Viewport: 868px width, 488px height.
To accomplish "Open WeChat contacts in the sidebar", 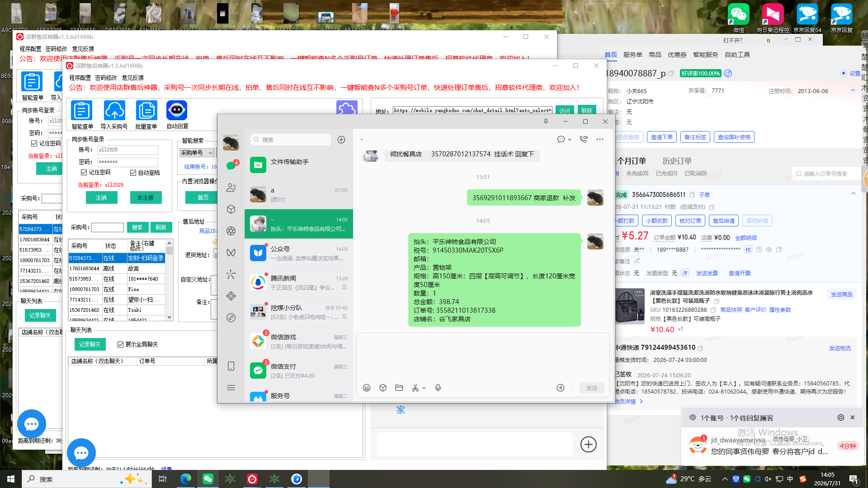I will point(231,188).
